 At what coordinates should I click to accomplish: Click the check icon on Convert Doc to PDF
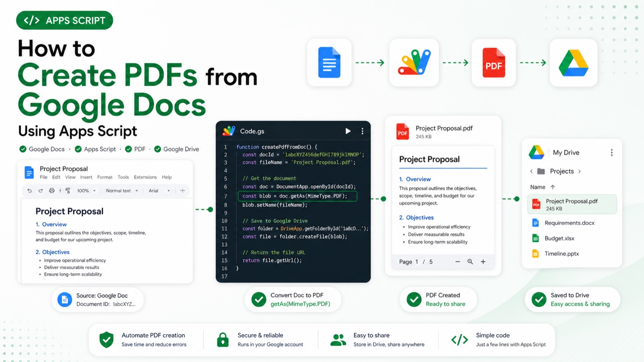point(259,299)
